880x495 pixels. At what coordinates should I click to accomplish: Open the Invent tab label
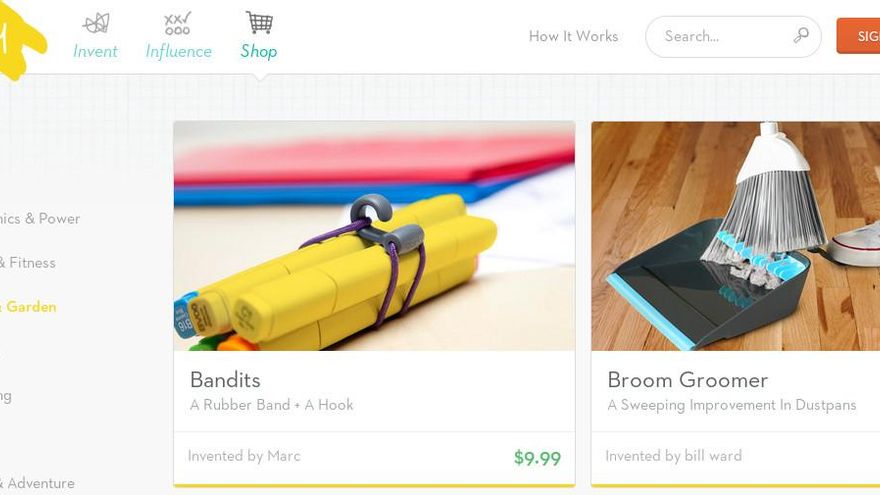click(95, 52)
